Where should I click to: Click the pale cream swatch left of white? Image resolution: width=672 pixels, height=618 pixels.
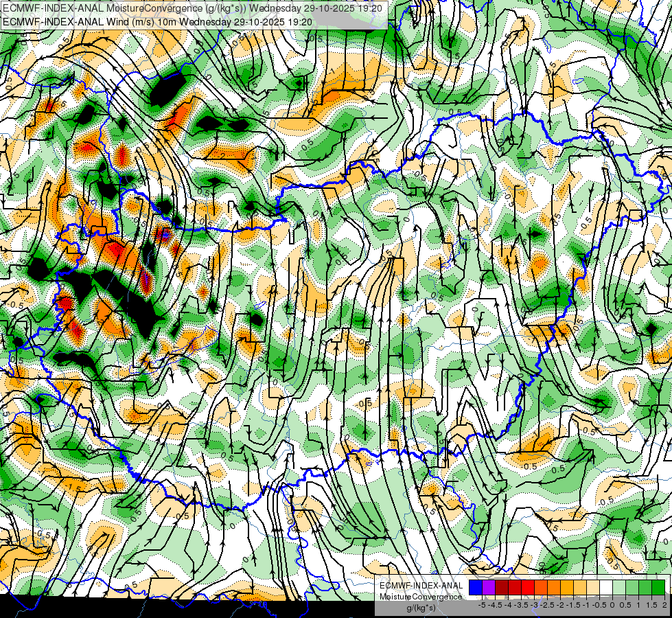pyautogui.click(x=593, y=588)
